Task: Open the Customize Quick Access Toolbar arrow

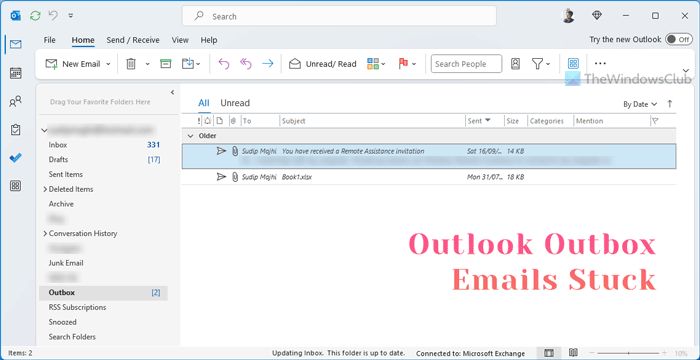Action: coord(71,16)
